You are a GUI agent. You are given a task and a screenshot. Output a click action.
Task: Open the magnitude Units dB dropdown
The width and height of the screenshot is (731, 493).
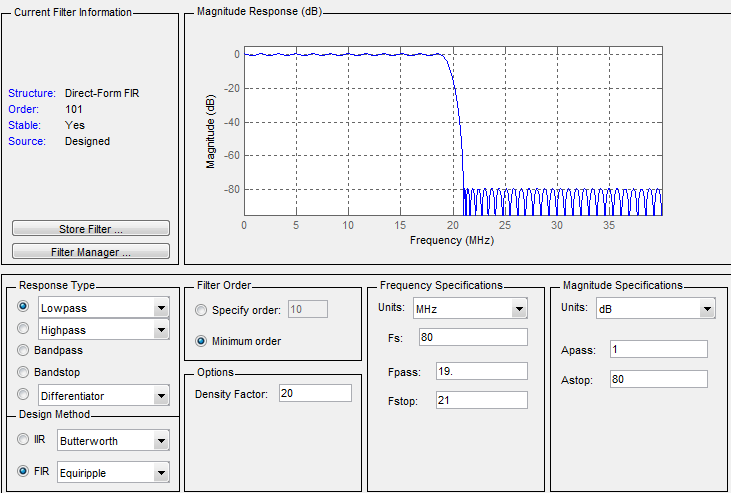(x=707, y=309)
